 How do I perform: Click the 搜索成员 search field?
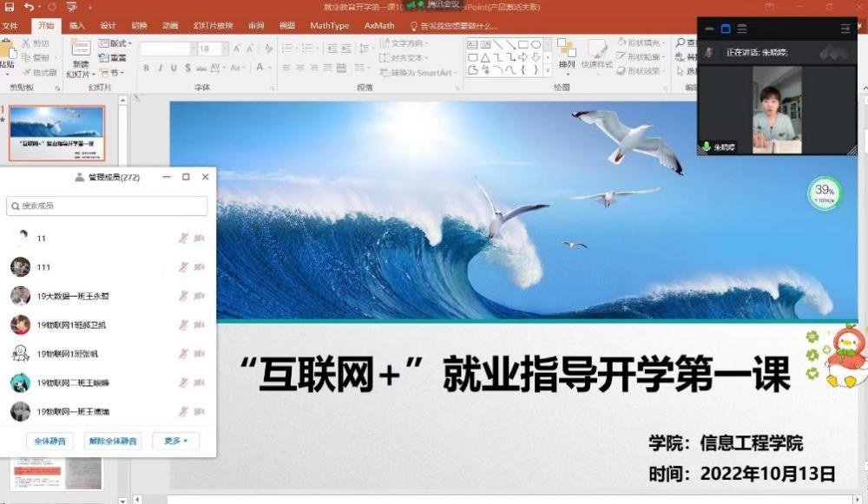pos(108,206)
